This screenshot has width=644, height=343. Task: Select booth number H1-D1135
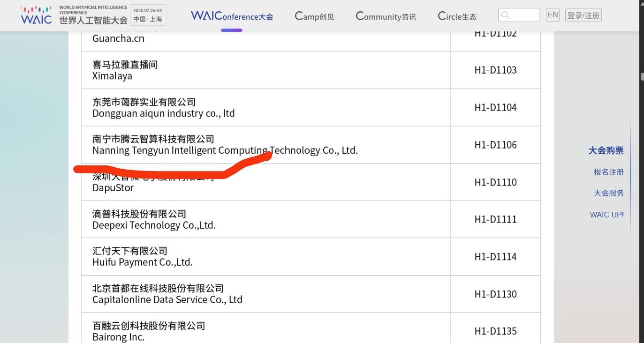495,331
